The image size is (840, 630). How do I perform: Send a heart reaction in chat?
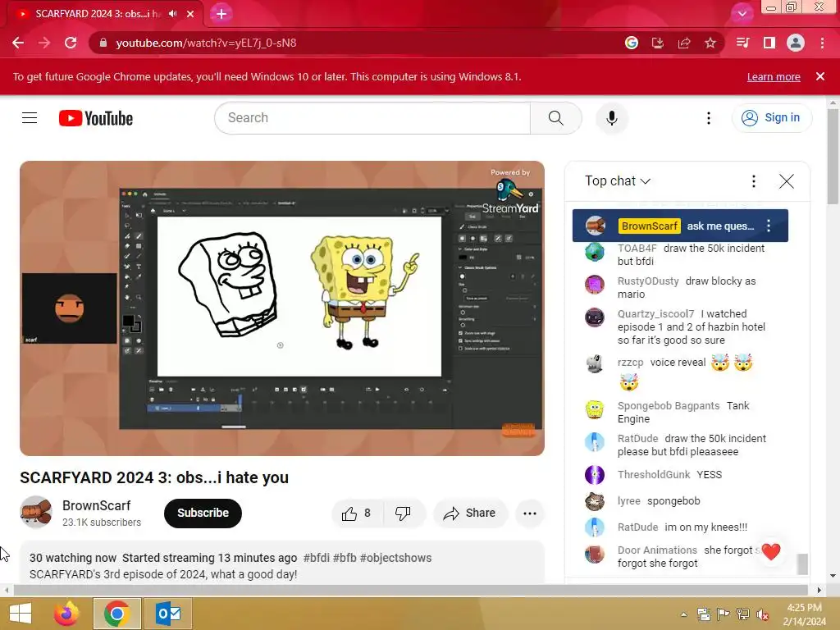[771, 551]
